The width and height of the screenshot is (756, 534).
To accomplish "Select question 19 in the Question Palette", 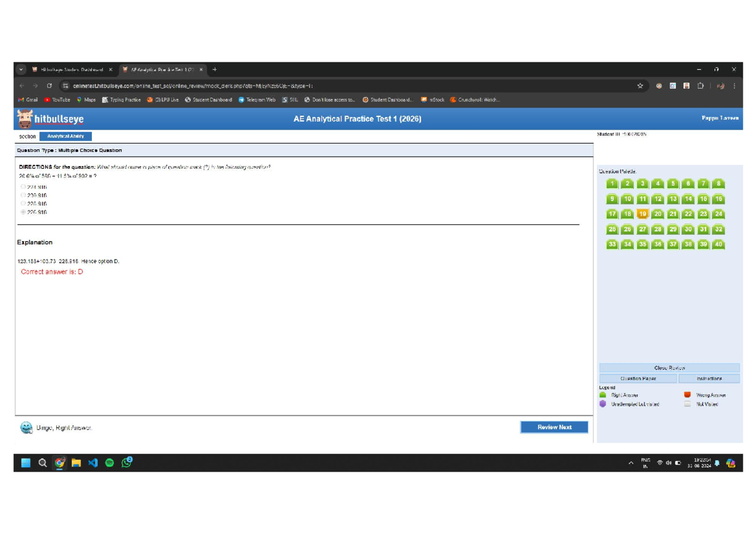I will 642,213.
